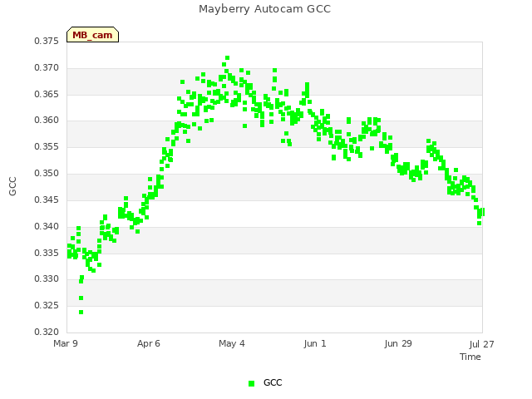Click the Jul 27 x-axis label
Image resolution: width=532 pixels, height=399 pixels.
[482, 344]
